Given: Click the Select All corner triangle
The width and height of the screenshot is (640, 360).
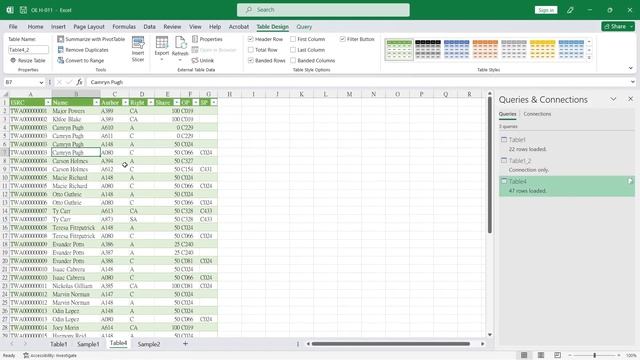Looking at the screenshot, I should [5, 94].
